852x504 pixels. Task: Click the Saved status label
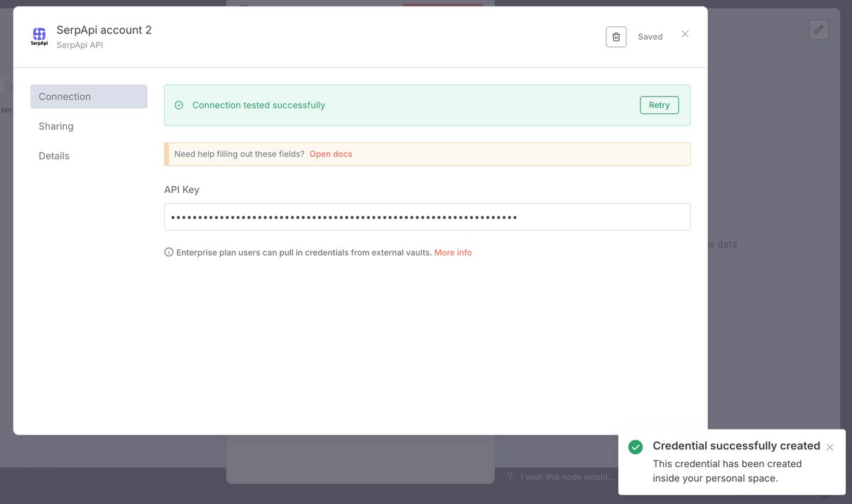[650, 37]
